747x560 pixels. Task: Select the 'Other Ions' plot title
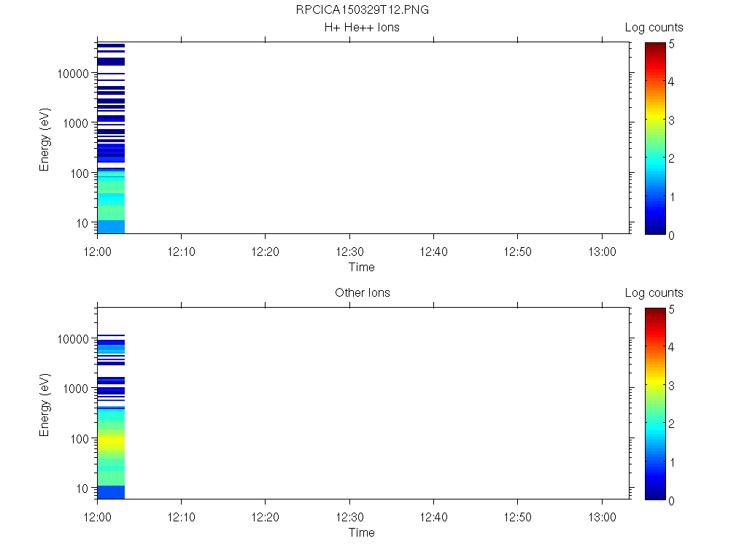tap(362, 292)
